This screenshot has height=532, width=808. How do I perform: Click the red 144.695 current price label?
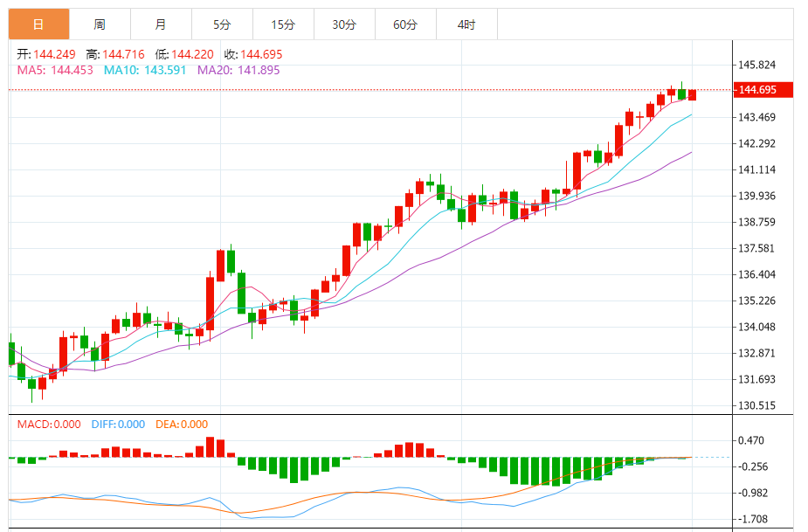point(763,90)
